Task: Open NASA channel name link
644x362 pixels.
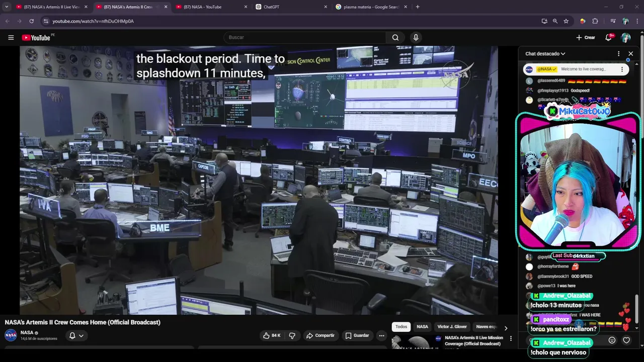Action: 27,332
